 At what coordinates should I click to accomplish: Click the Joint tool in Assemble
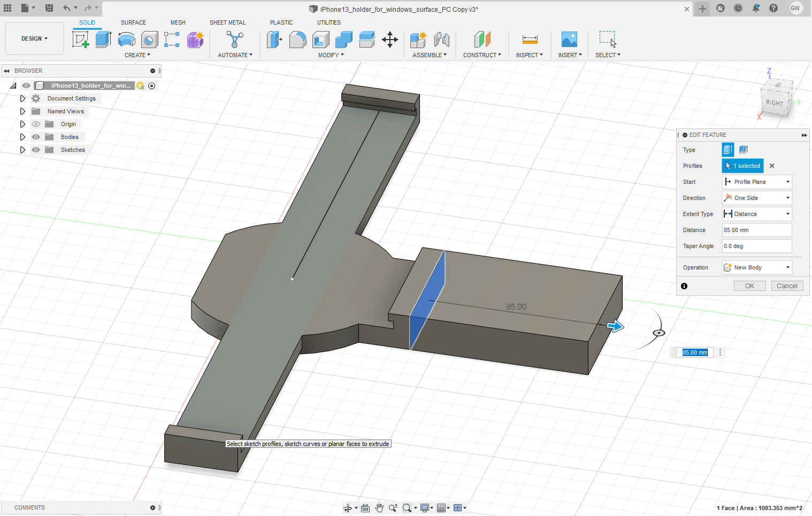tap(442, 40)
